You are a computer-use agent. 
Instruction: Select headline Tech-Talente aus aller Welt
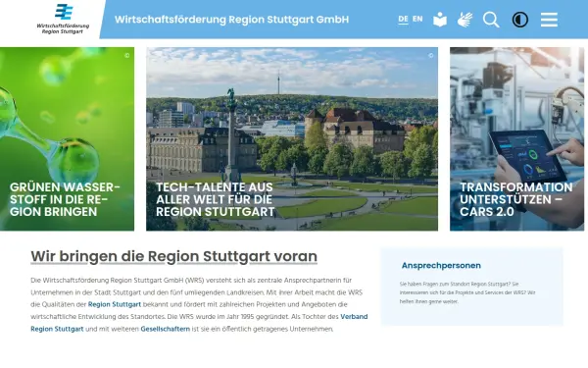216,199
